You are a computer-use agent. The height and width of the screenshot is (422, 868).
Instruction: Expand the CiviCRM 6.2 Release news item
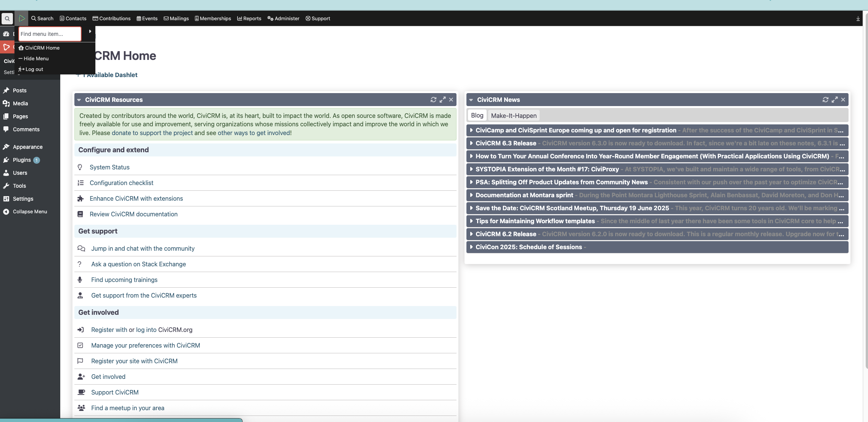coord(657,234)
